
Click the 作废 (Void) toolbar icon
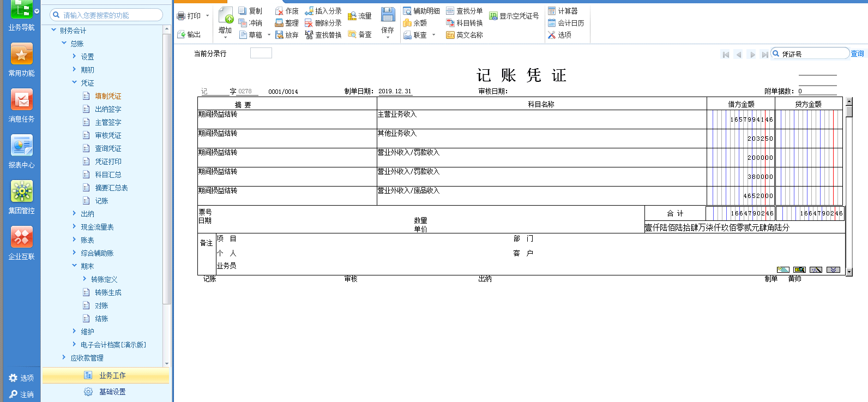pyautogui.click(x=279, y=11)
